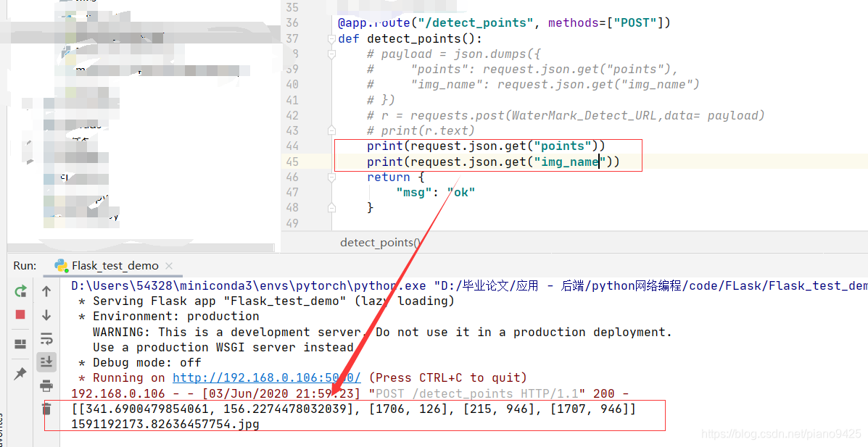The width and height of the screenshot is (868, 447).
Task: Collapse the comment block starting at payload line
Action: [x=331, y=54]
